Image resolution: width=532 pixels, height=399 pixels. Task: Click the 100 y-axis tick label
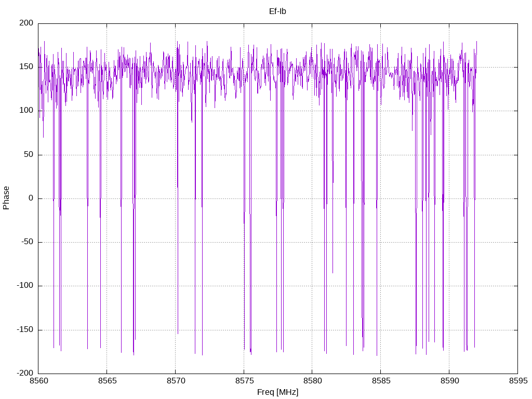tap(26, 111)
